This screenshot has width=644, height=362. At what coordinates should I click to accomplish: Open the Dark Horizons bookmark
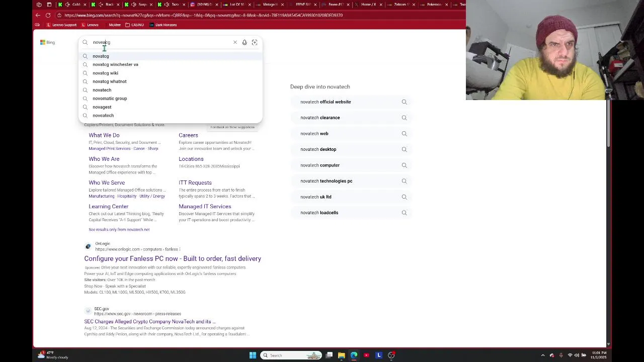click(x=163, y=25)
